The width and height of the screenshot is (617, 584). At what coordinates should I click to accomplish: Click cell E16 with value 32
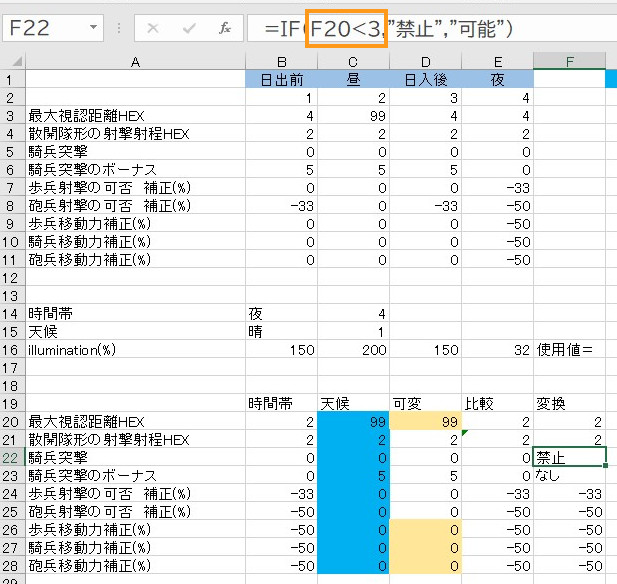click(497, 350)
